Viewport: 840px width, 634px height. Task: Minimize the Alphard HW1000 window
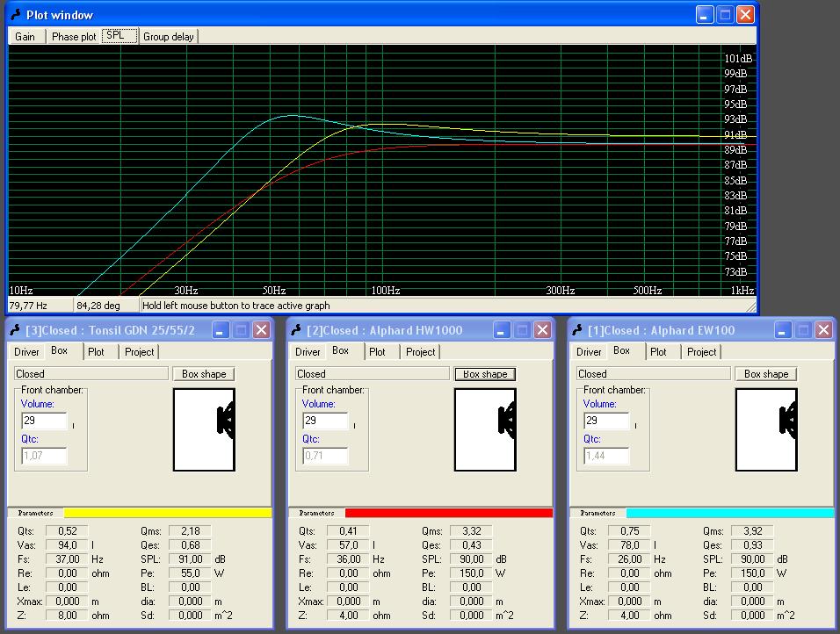502,330
